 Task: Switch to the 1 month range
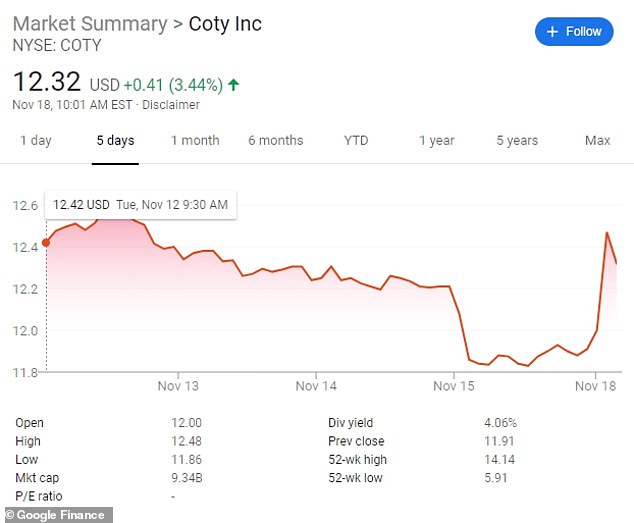point(193,141)
